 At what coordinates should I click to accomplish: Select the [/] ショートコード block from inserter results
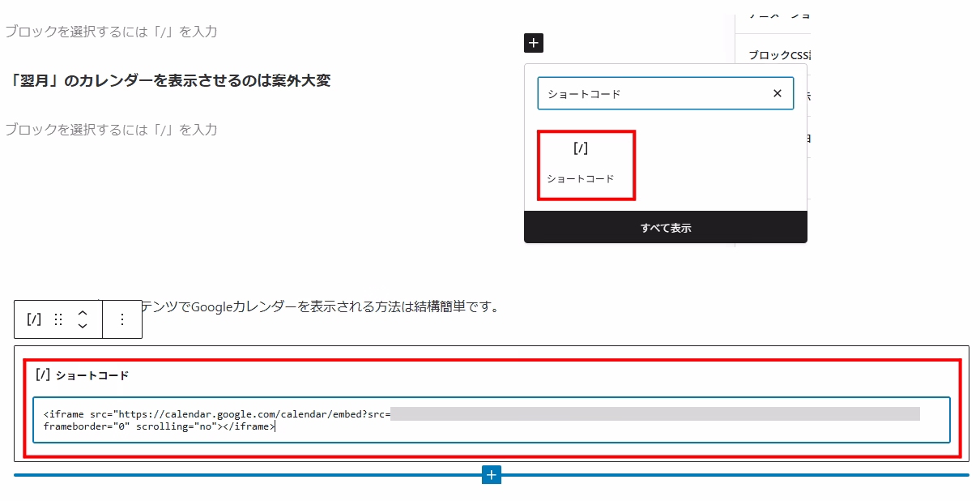coord(586,165)
